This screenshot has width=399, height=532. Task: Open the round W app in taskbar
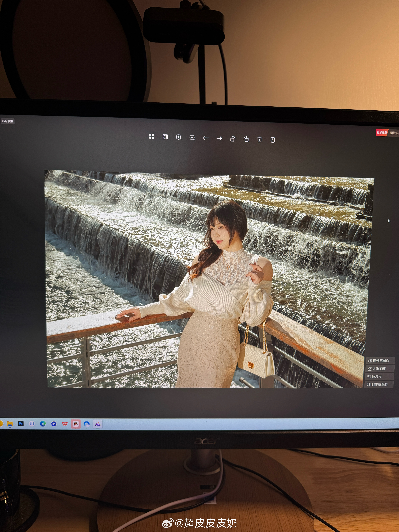click(32, 424)
